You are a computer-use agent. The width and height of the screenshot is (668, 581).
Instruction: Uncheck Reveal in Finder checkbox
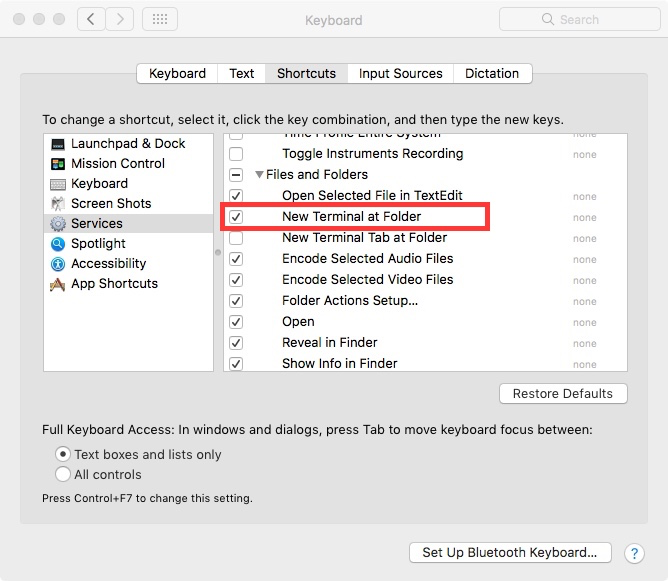click(x=236, y=343)
